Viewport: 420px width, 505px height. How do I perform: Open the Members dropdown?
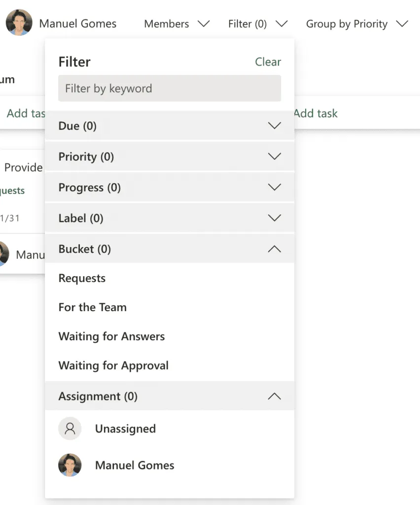click(176, 24)
